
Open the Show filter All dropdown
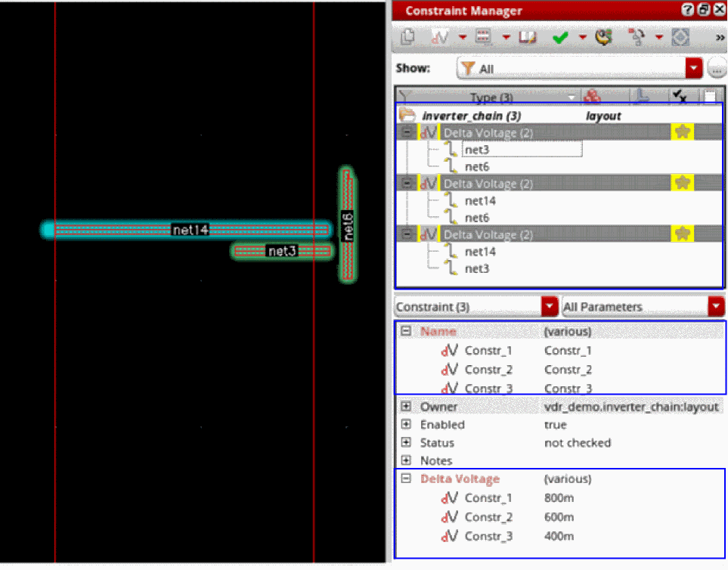694,68
